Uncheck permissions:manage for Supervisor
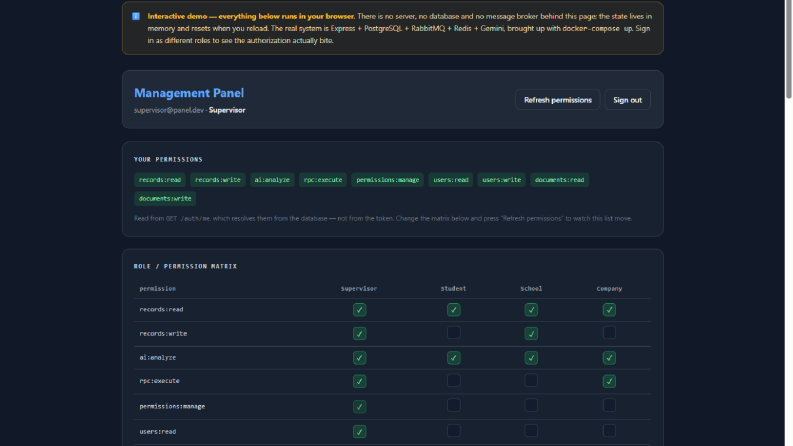The image size is (793, 446). click(x=359, y=406)
